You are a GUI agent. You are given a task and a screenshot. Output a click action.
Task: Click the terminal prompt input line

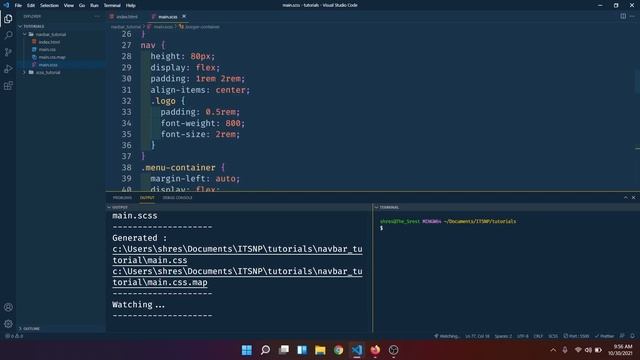click(382, 228)
